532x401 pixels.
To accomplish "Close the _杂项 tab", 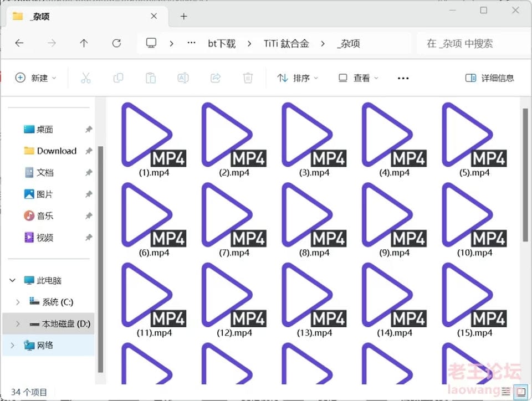I will (154, 16).
